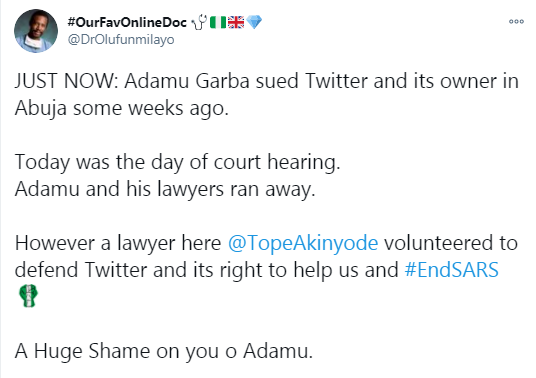This screenshot has width=536, height=378.
Task: Click the blue diamond emoji after the flags
Action: click(254, 22)
